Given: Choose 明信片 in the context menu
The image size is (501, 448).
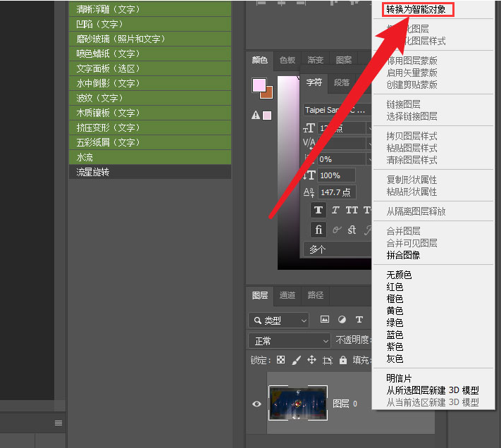Looking at the screenshot, I should [399, 378].
